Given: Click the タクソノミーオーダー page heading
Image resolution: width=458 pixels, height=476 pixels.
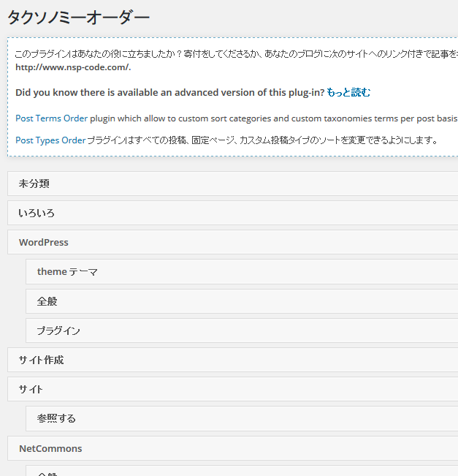Looking at the screenshot, I should [78, 18].
